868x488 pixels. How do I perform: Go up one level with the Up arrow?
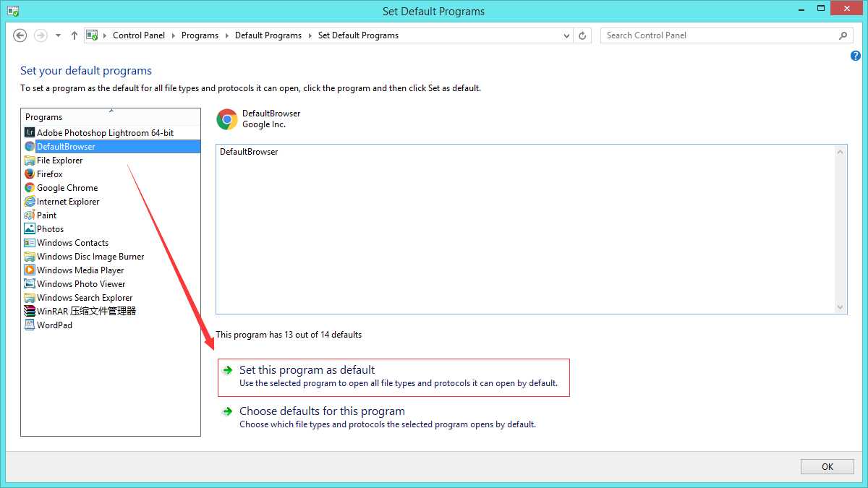pyautogui.click(x=74, y=35)
